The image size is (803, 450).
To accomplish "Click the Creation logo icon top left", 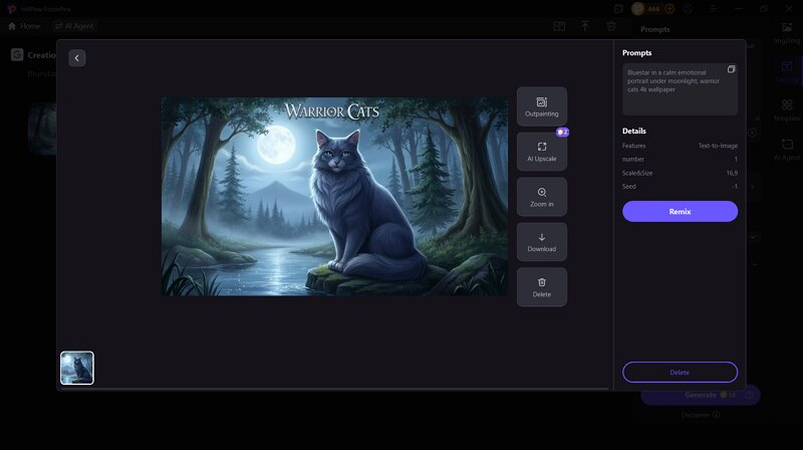I will (x=17, y=55).
